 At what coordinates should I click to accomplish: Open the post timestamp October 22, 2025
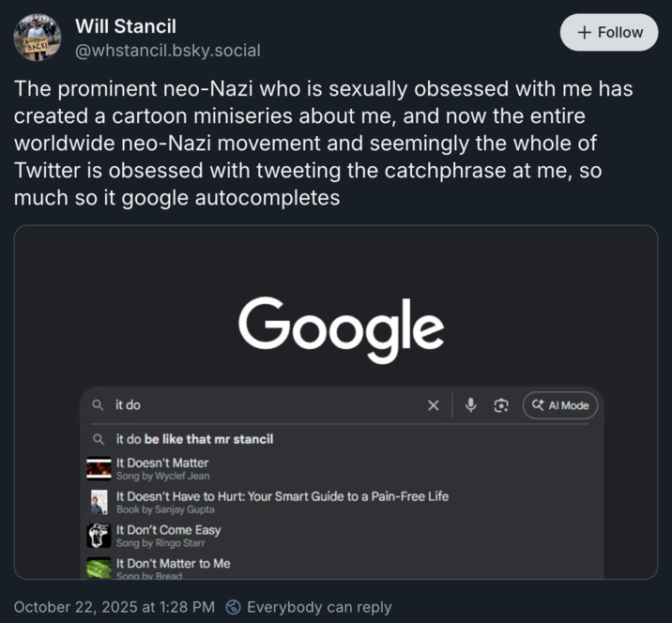point(115,607)
